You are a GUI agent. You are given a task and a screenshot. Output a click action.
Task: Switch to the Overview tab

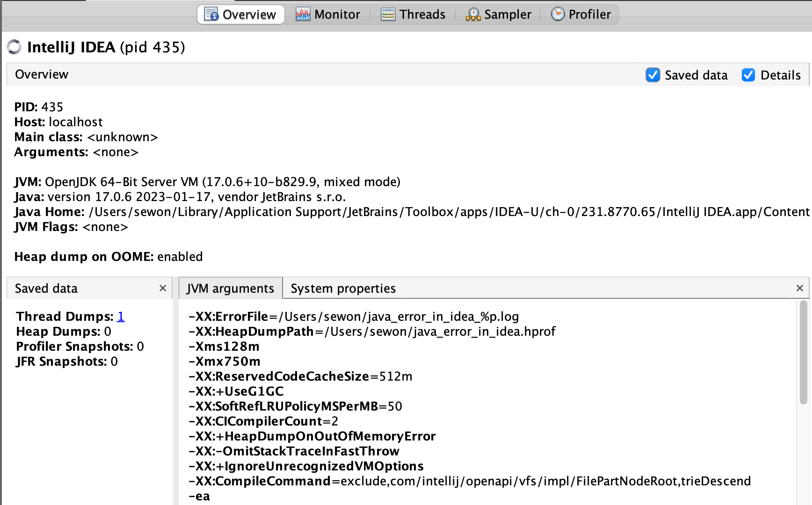[240, 14]
